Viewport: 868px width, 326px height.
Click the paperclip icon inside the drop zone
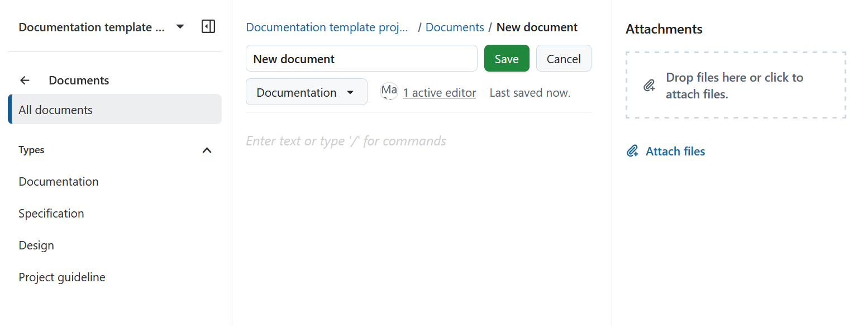pyautogui.click(x=649, y=85)
